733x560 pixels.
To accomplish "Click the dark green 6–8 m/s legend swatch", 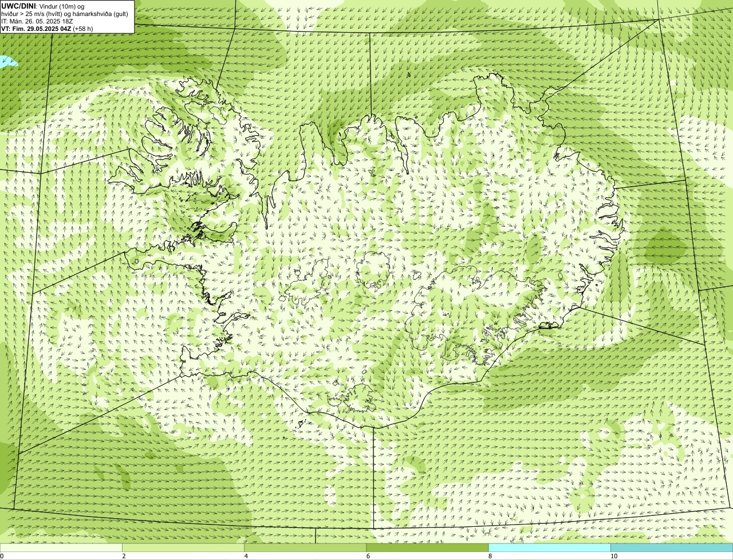I will point(427,547).
